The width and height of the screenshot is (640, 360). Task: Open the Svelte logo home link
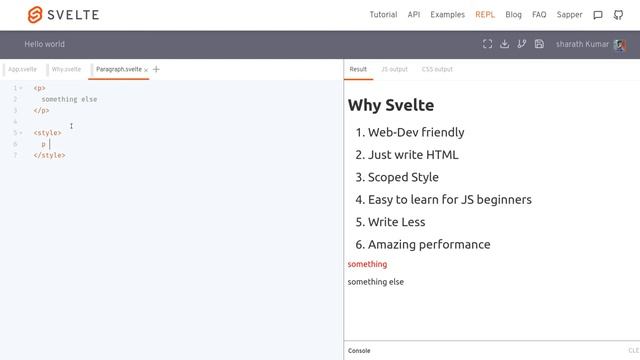[63, 15]
